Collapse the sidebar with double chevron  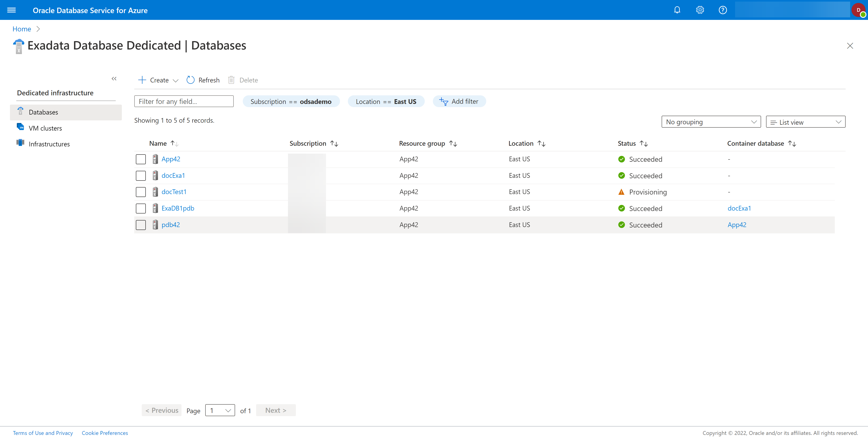point(114,78)
